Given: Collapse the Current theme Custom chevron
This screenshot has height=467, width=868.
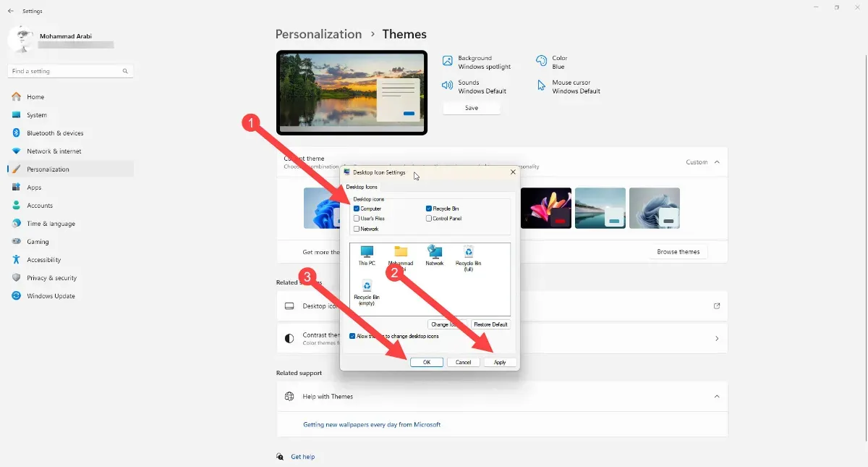Looking at the screenshot, I should (717, 162).
